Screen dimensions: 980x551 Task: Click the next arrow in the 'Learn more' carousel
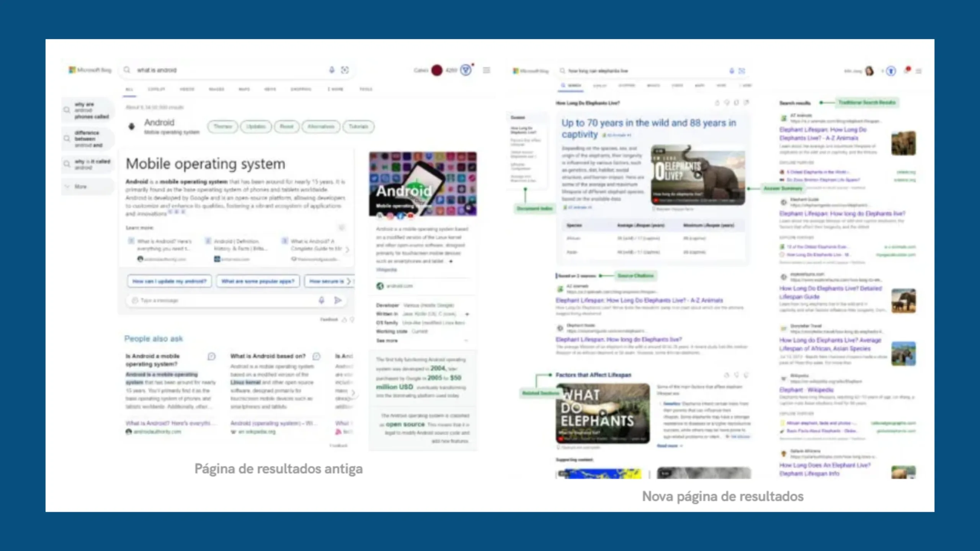(347, 250)
